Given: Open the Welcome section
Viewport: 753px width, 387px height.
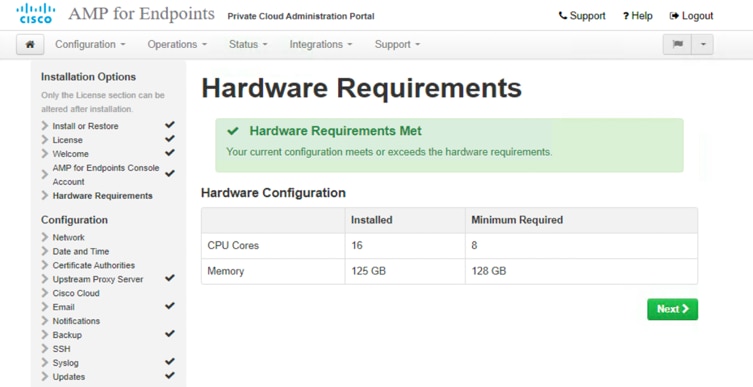Looking at the screenshot, I should (71, 154).
